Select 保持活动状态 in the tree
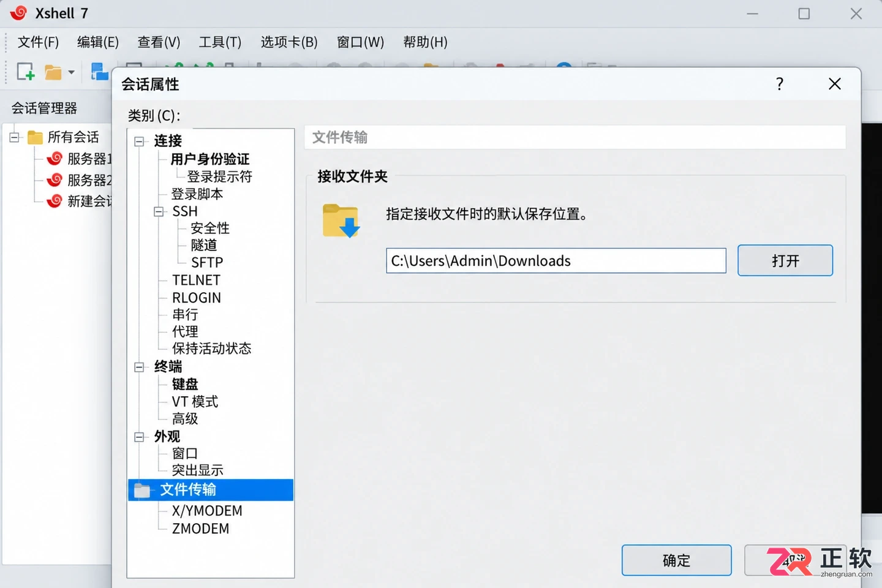 coord(212,349)
